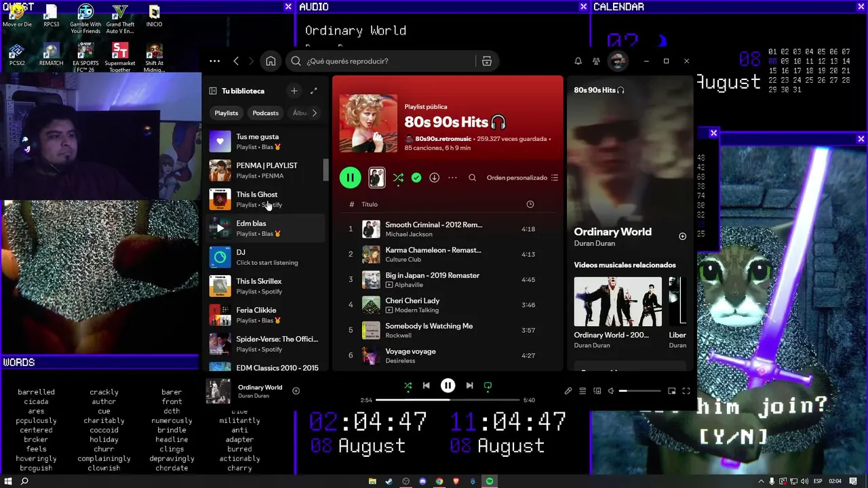868x488 pixels.
Task: Open Orden personalizado sort dropdown
Action: (522, 178)
